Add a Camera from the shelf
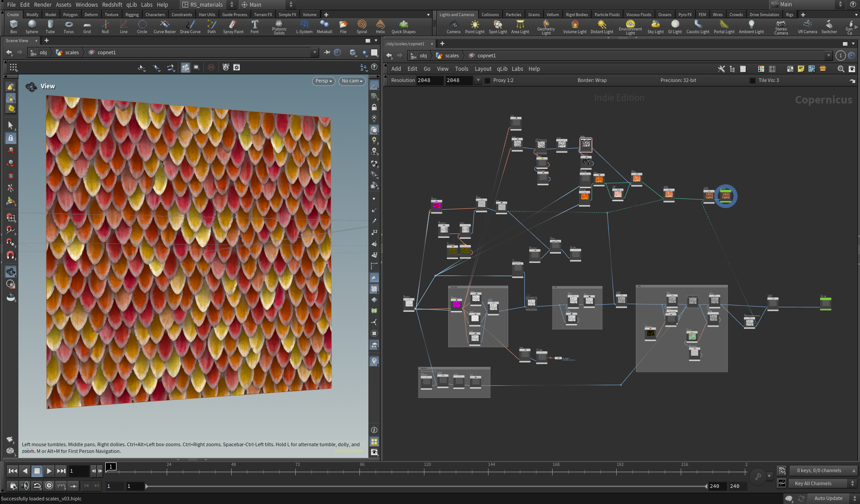The height and width of the screenshot is (504, 860). click(454, 26)
